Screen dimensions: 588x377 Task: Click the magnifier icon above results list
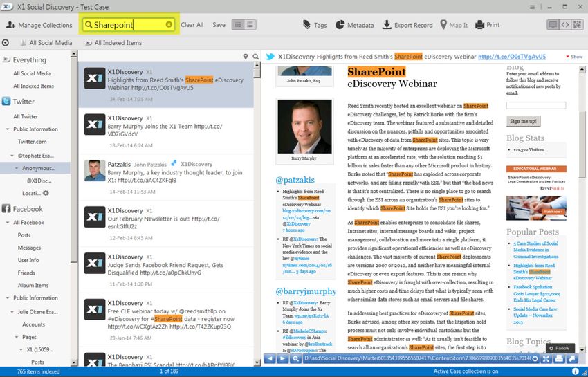pos(256,56)
